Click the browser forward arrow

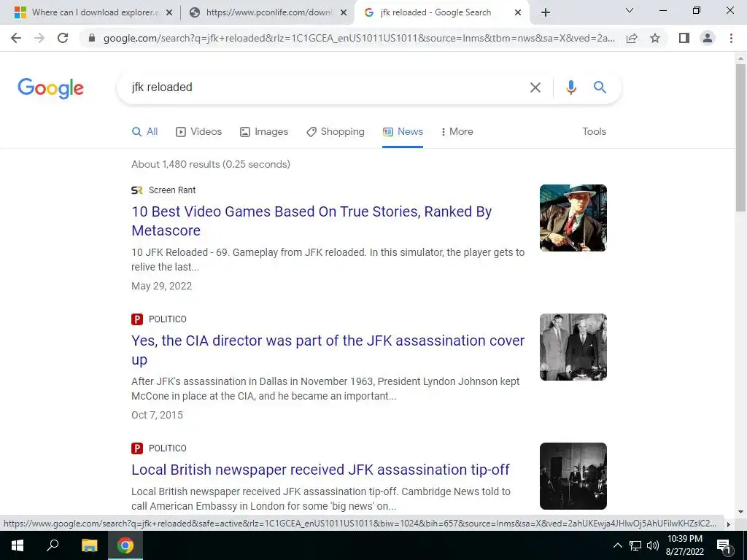(39, 38)
